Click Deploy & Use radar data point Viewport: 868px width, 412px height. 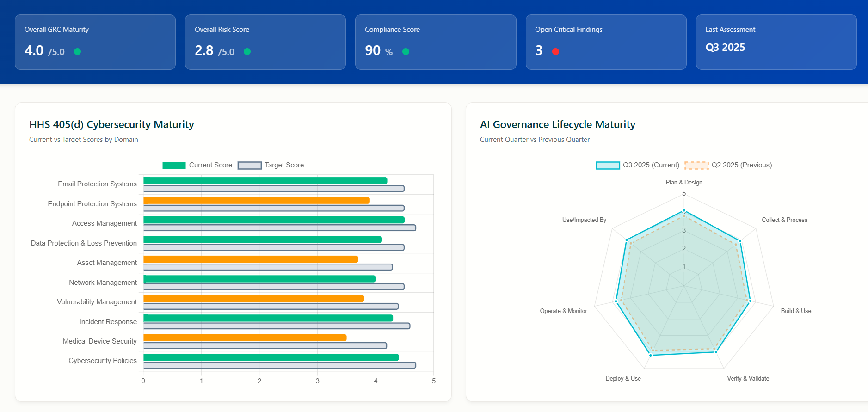[x=651, y=355]
